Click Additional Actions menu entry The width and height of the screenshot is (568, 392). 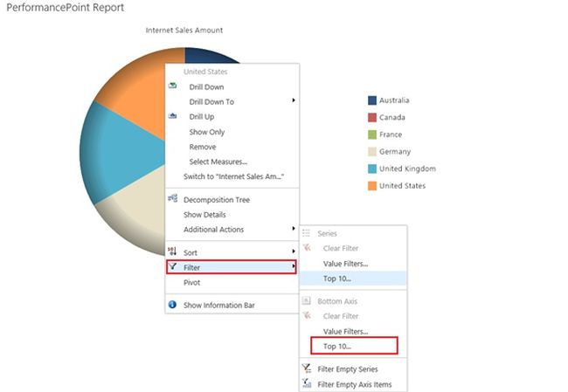[x=213, y=230]
